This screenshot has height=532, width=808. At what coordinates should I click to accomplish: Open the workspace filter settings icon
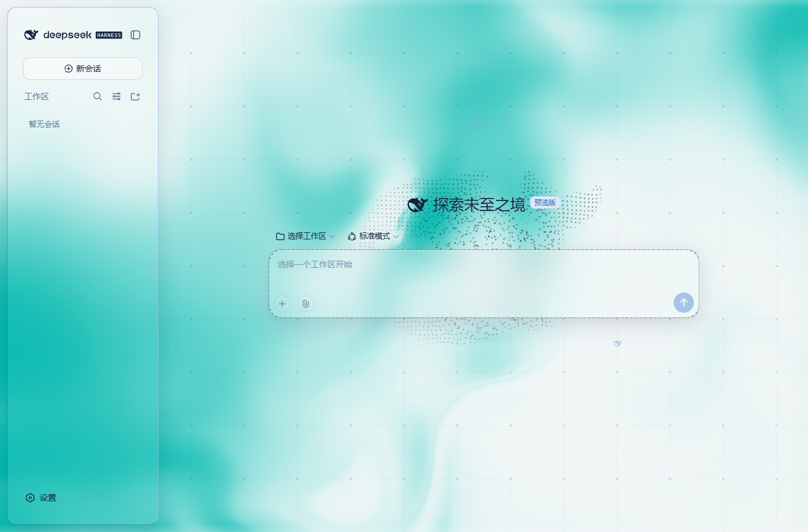point(117,96)
